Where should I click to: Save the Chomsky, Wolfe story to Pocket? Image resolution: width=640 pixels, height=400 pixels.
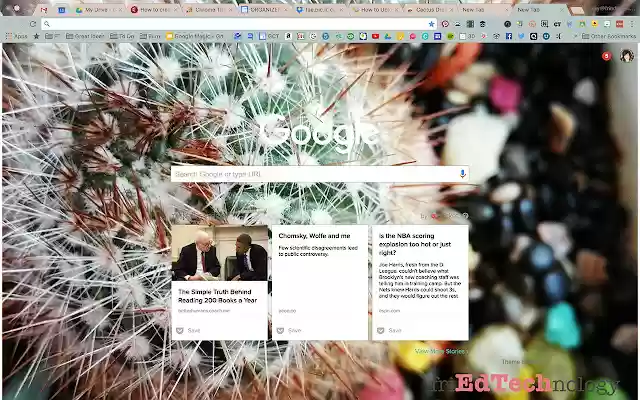tap(289, 330)
